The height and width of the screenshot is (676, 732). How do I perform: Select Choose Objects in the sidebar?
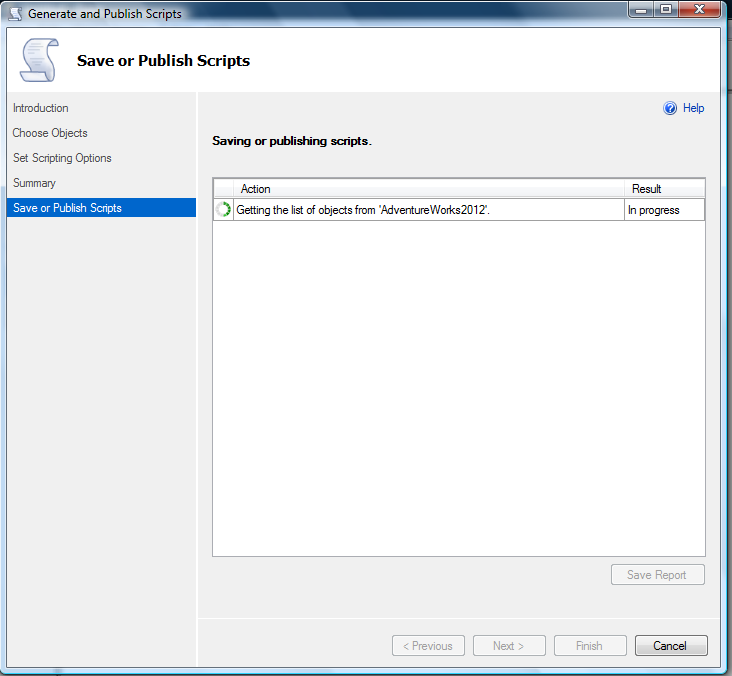(x=50, y=133)
